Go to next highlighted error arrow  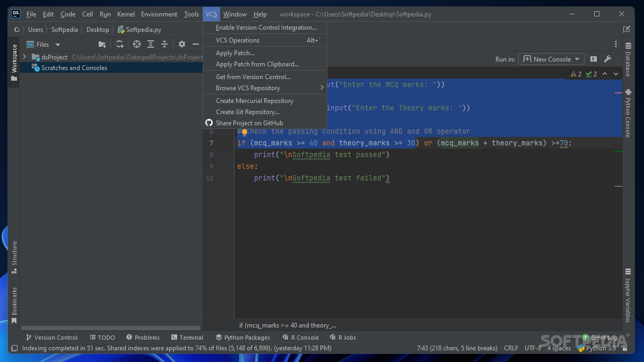coord(616,74)
